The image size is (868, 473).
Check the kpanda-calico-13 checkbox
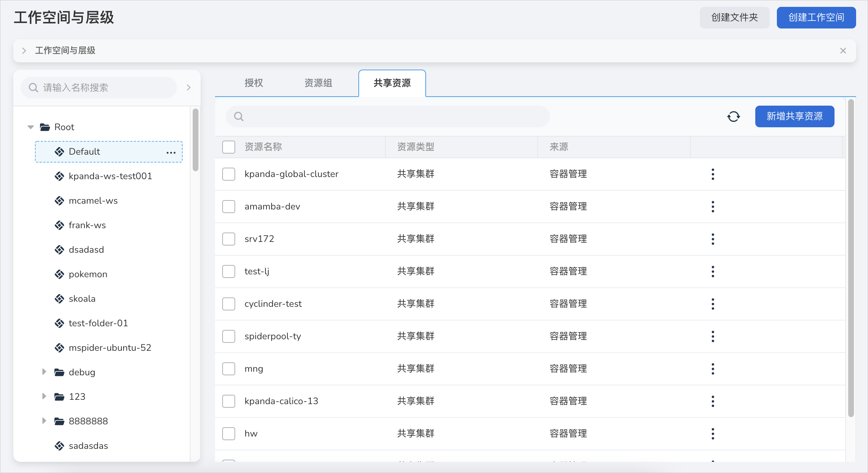tap(229, 401)
